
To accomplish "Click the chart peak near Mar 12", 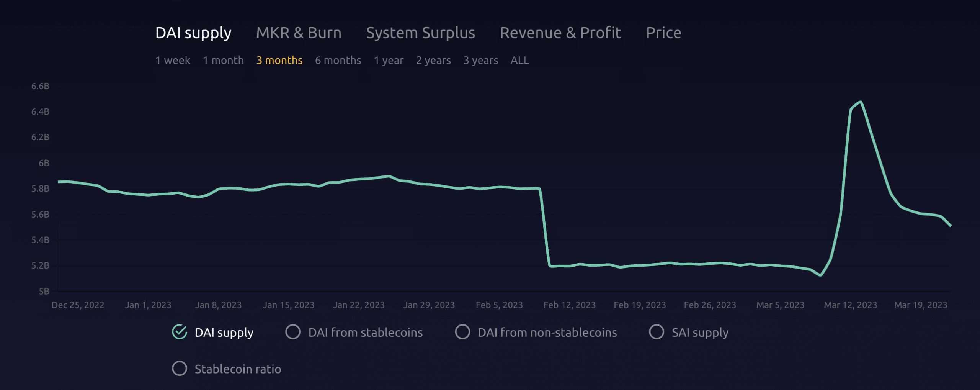I will [861, 102].
